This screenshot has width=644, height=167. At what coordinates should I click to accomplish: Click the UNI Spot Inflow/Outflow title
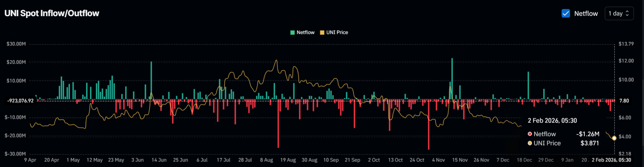pos(52,13)
